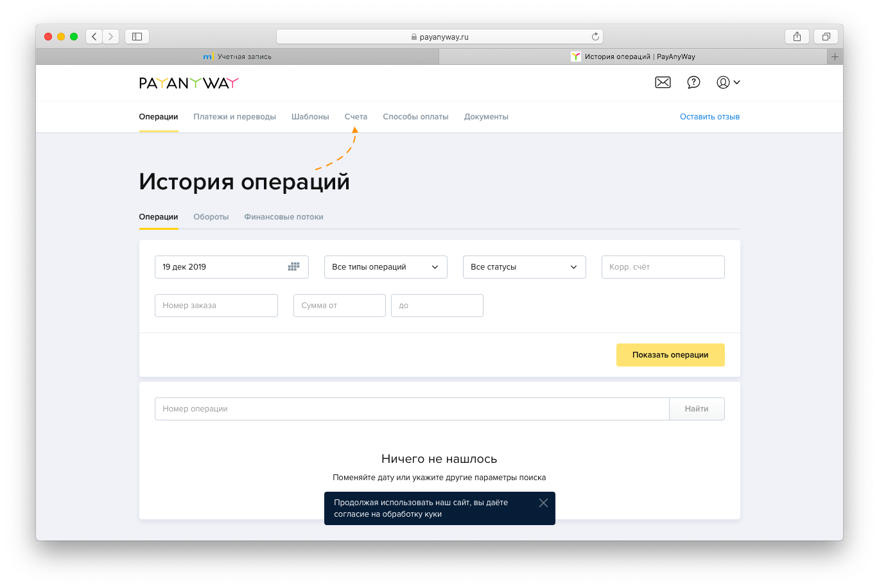Open 'Шаблоны' navigation item

[x=310, y=117]
